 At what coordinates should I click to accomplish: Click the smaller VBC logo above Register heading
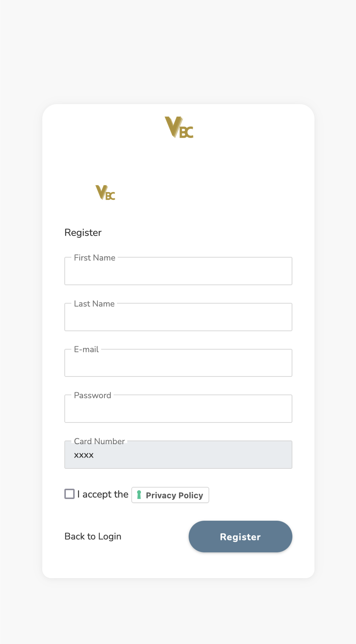click(x=105, y=192)
